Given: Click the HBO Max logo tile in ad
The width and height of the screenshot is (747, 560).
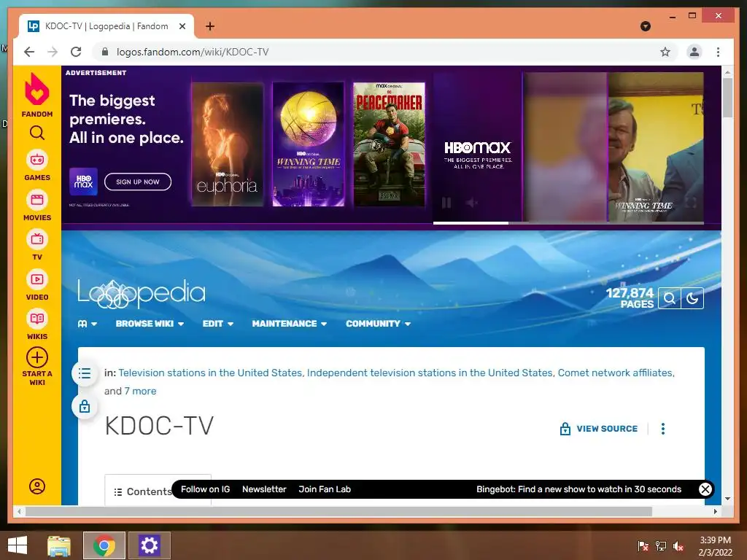Looking at the screenshot, I should click(83, 182).
